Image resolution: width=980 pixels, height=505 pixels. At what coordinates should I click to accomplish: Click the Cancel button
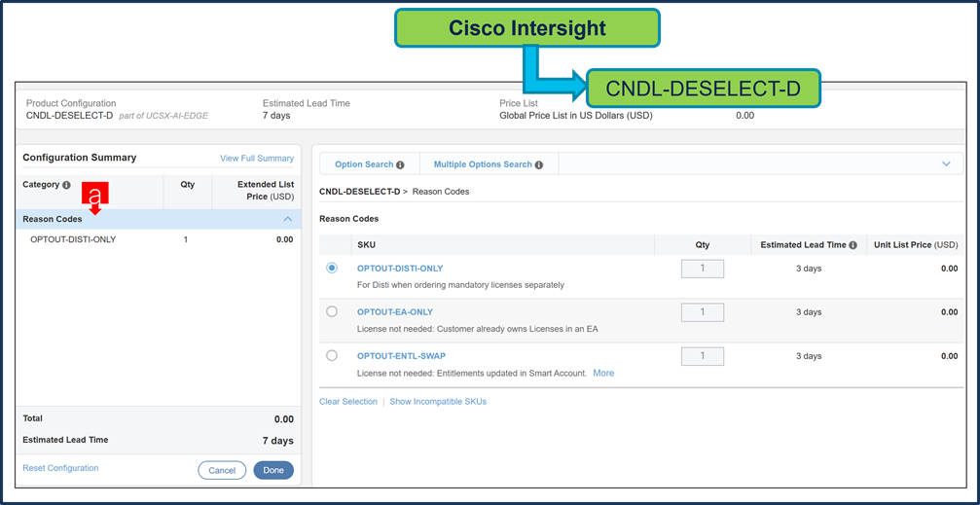pos(222,471)
